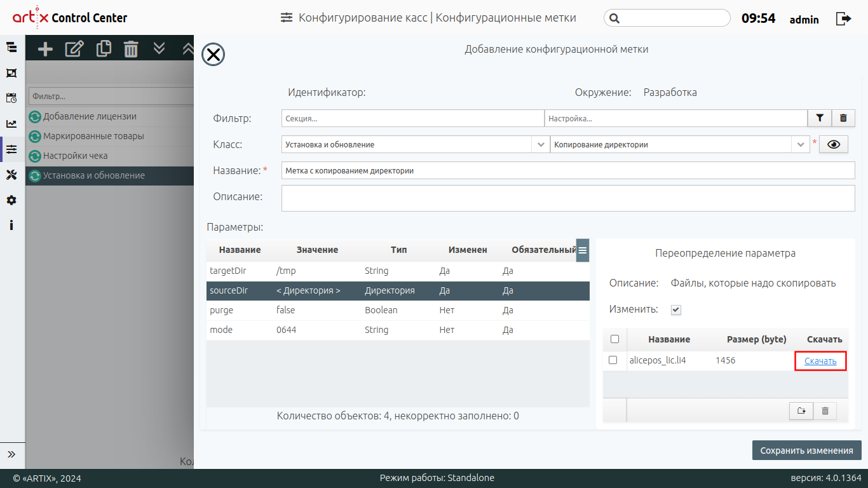The image size is (868, 488).
Task: Click the edit pencil icon in the toolbar
Action: tap(74, 48)
